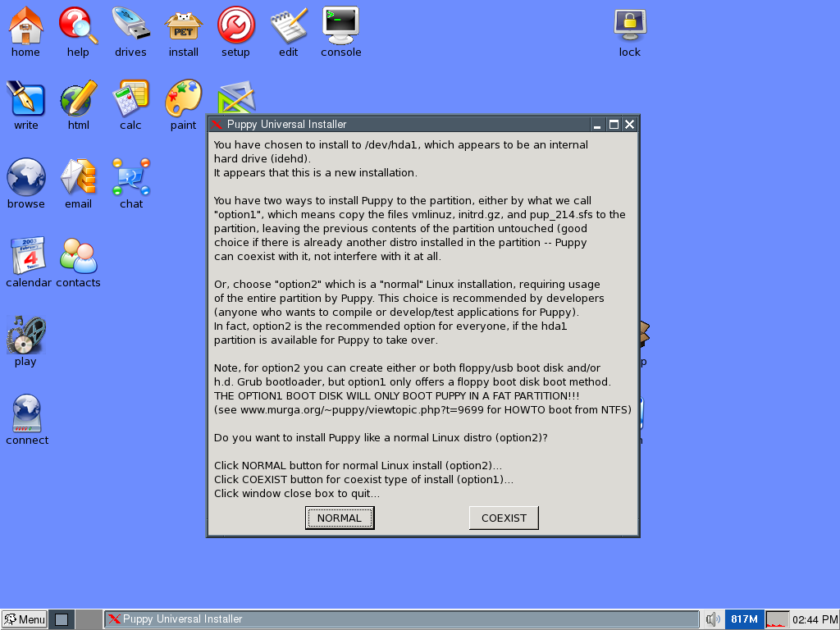
Task: Click the 817M free memory indicator
Action: click(744, 619)
